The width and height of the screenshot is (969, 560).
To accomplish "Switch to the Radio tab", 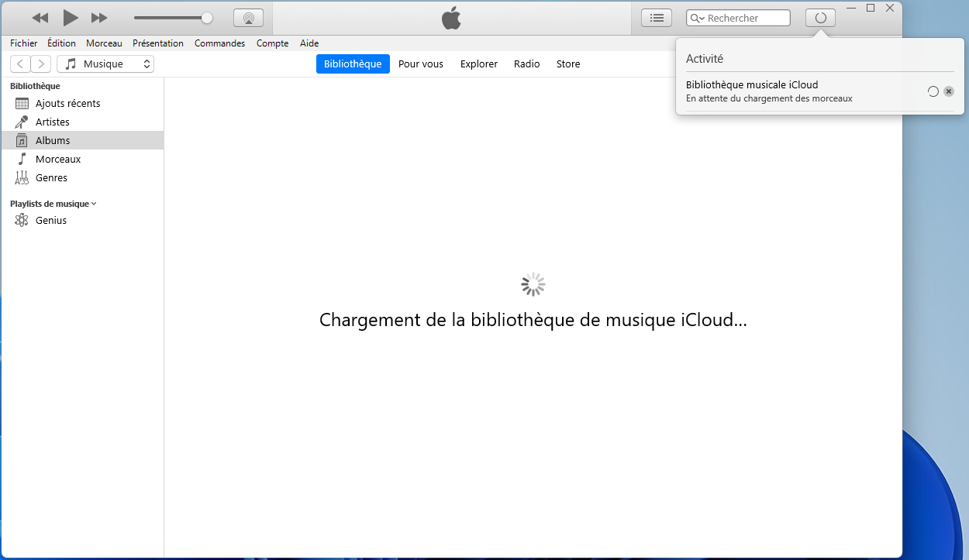I will (527, 64).
